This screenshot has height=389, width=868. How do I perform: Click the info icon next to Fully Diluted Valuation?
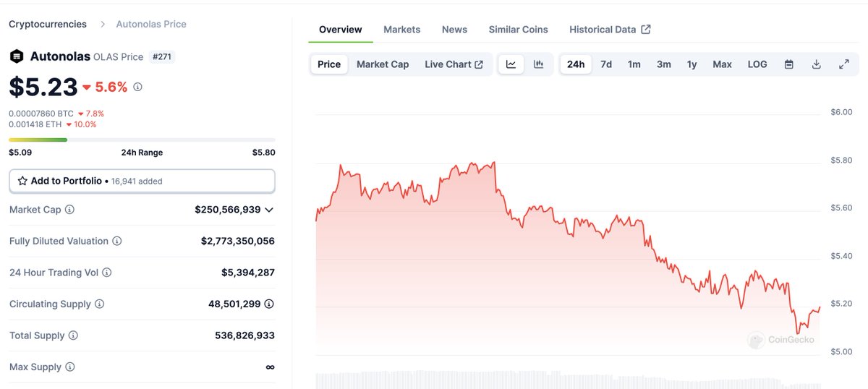117,241
